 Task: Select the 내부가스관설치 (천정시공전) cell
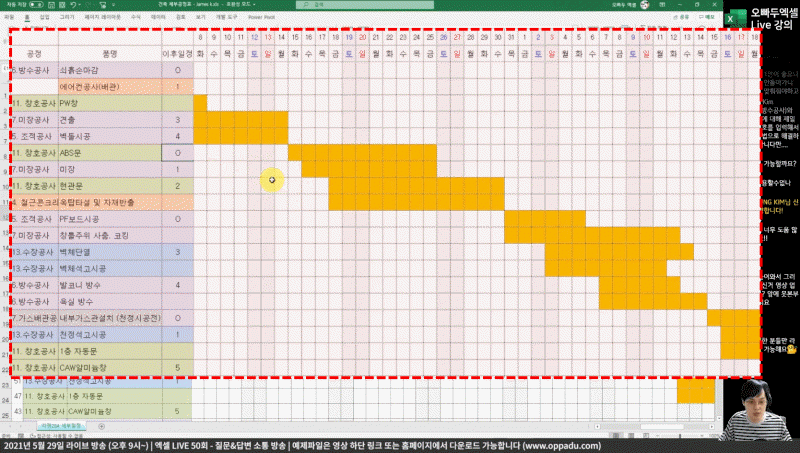click(x=109, y=317)
